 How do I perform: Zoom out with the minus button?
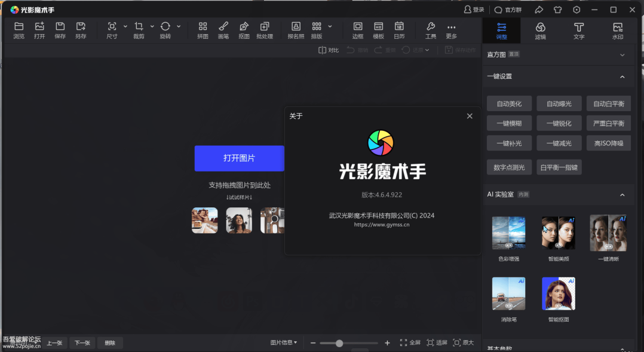point(313,343)
